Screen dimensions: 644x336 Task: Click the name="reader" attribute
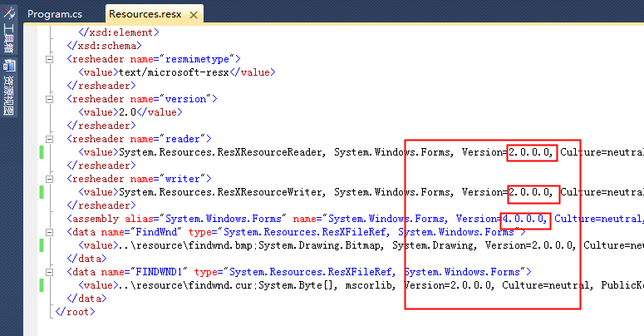(x=168, y=139)
